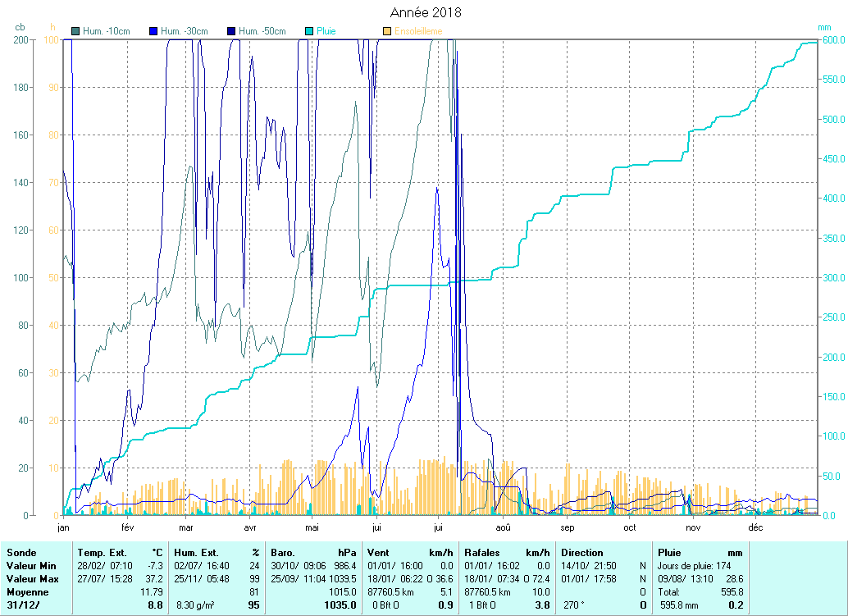Select the Pluie mm column header

click(669, 553)
